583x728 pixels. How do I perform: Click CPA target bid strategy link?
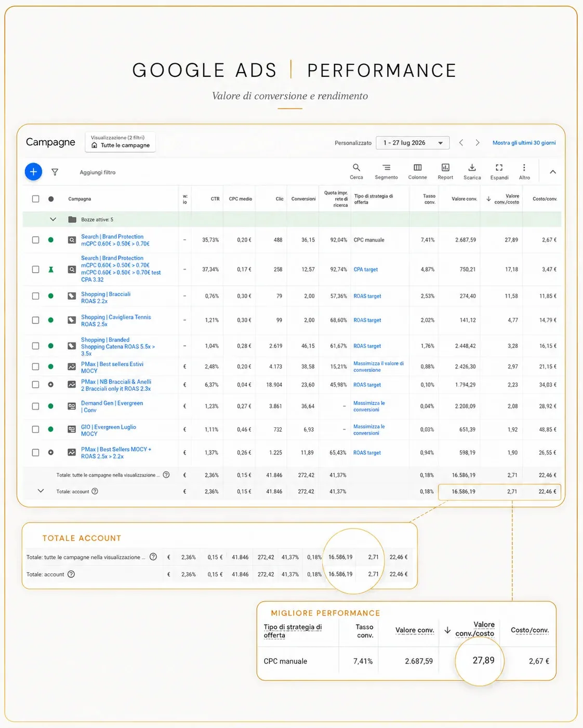(x=366, y=270)
